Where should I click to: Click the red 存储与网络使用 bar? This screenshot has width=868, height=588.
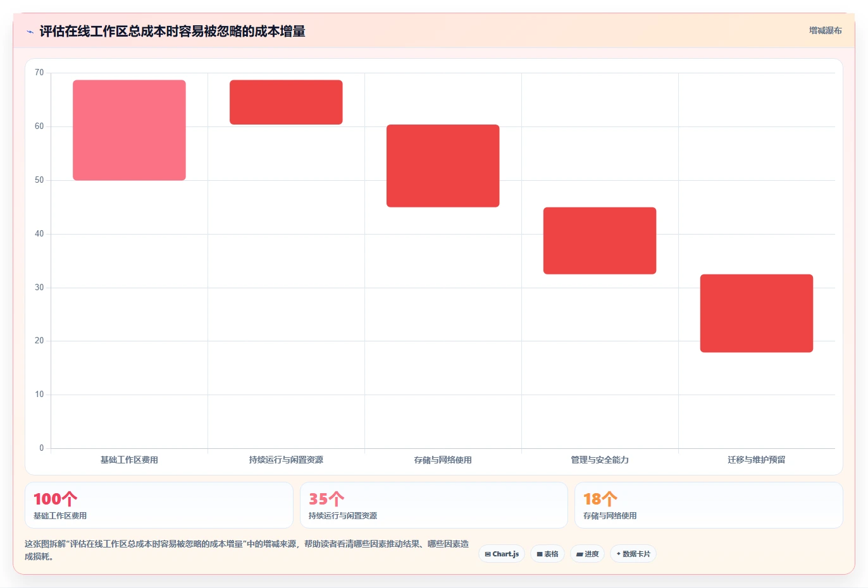[443, 166]
